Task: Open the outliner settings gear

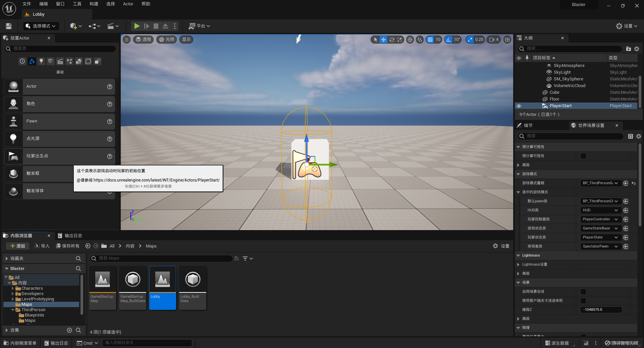Action: pyautogui.click(x=637, y=49)
